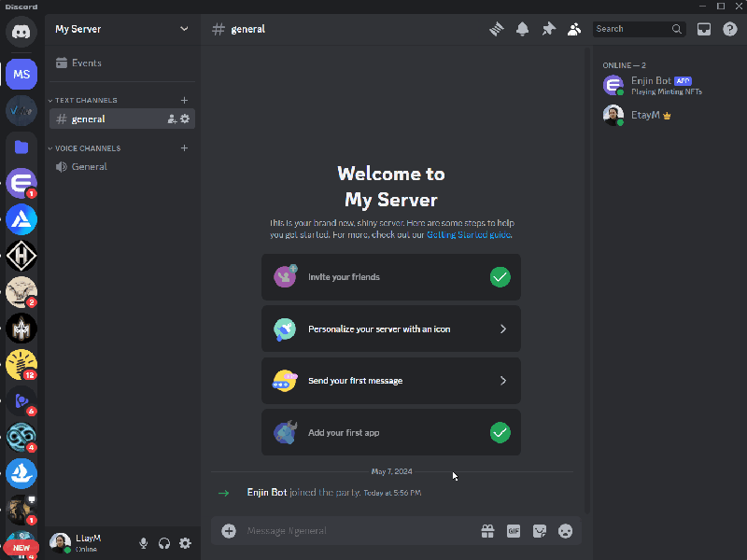Open the sticker picker
The width and height of the screenshot is (747, 560).
pyautogui.click(x=539, y=530)
